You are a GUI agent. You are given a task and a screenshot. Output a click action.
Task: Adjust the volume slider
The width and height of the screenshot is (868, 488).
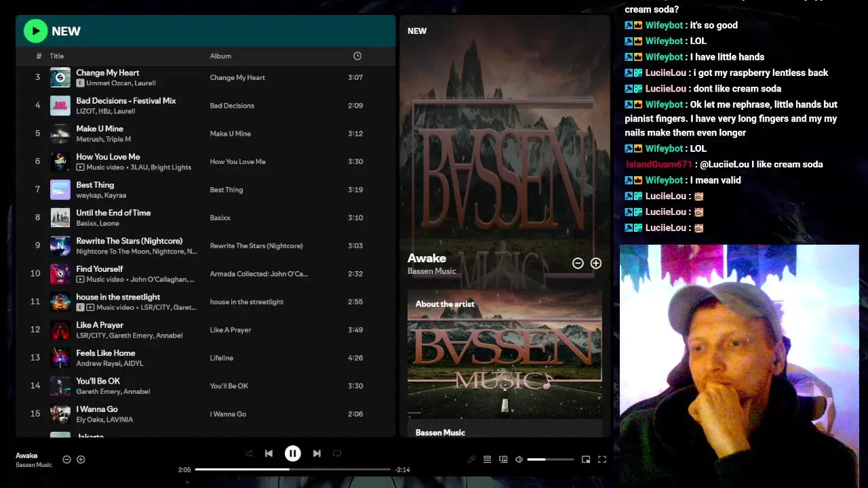pos(551,460)
